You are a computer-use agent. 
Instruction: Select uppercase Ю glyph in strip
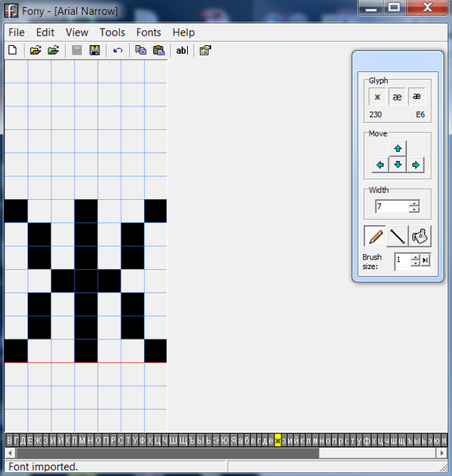pos(224,440)
